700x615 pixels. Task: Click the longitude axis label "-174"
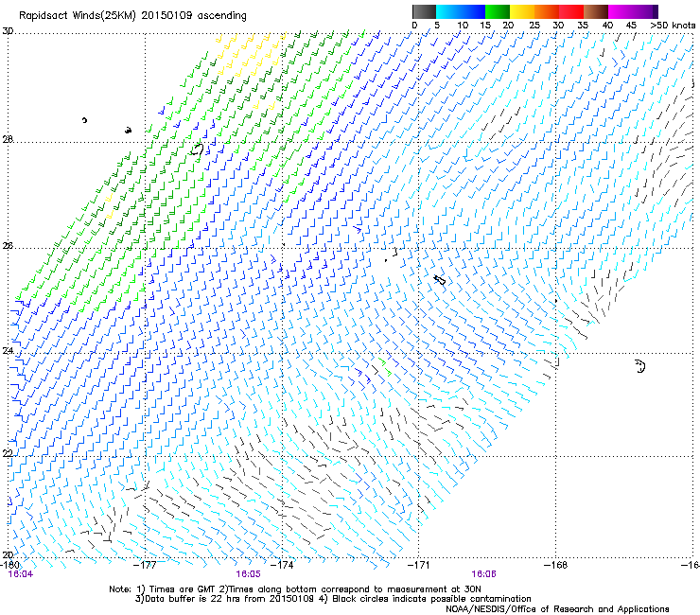coord(282,565)
